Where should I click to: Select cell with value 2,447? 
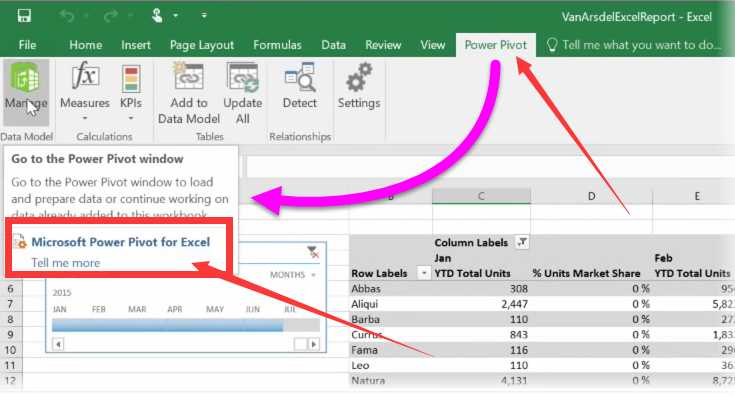(481, 304)
